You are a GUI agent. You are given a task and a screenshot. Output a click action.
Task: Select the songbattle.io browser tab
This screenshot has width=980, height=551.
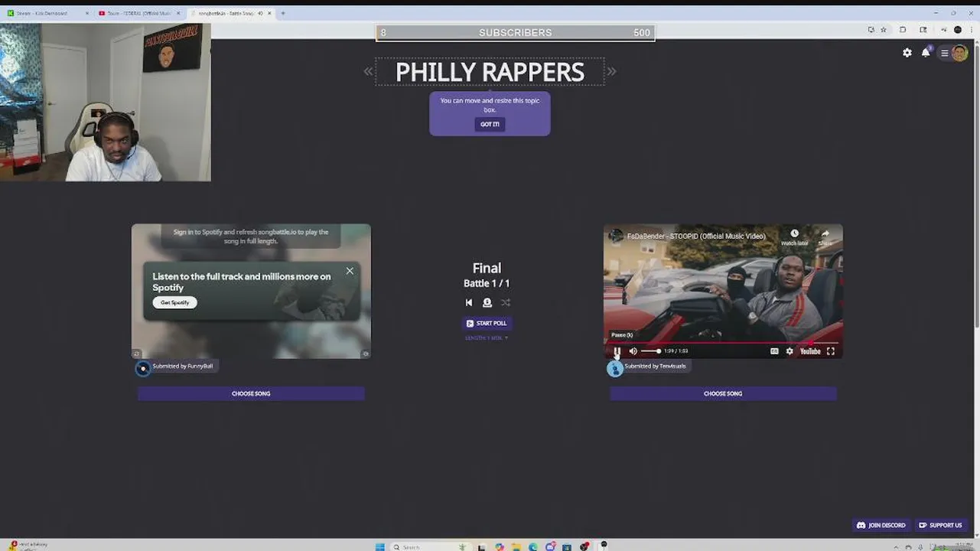click(231, 13)
